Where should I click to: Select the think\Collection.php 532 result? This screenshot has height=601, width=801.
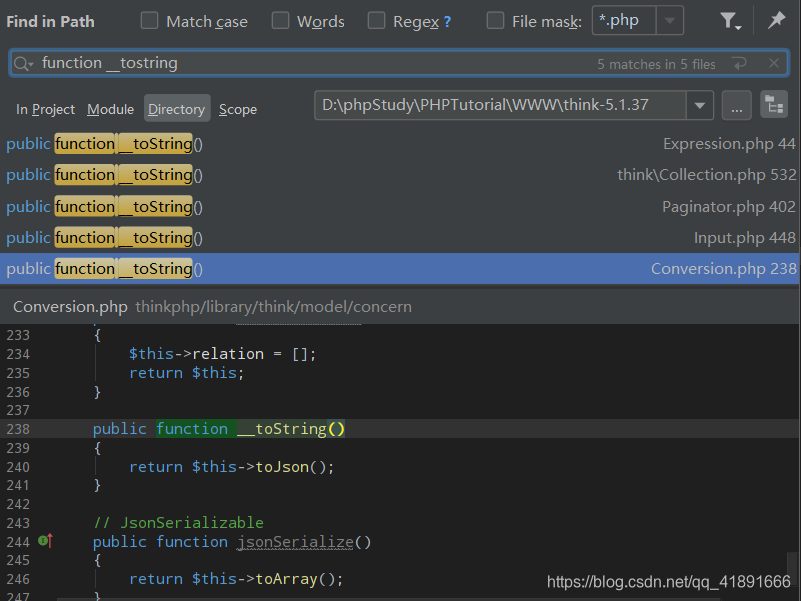coord(400,175)
